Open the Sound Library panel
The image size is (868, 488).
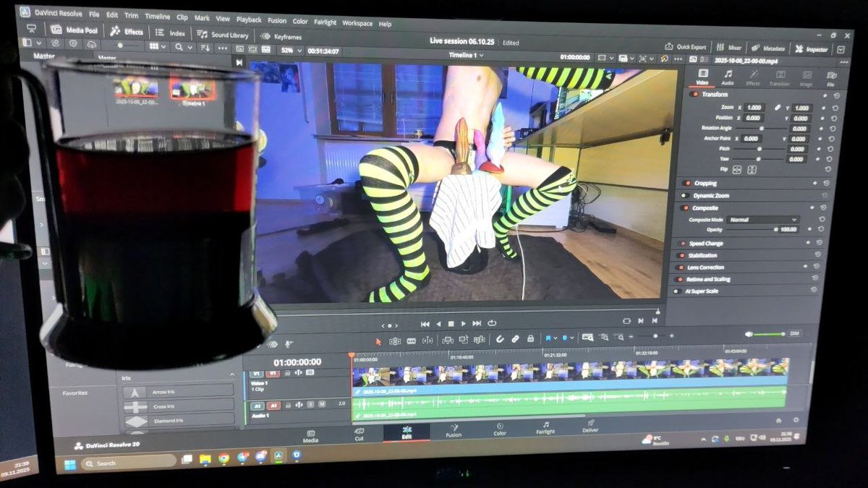click(x=223, y=35)
